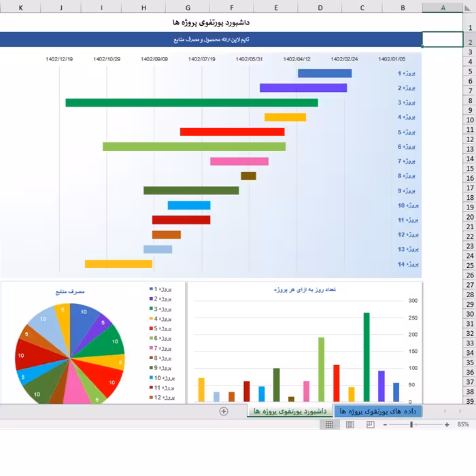Click the zoom in plus button
Viewport: 476px width, 476px height.
pyautogui.click(x=447, y=424)
